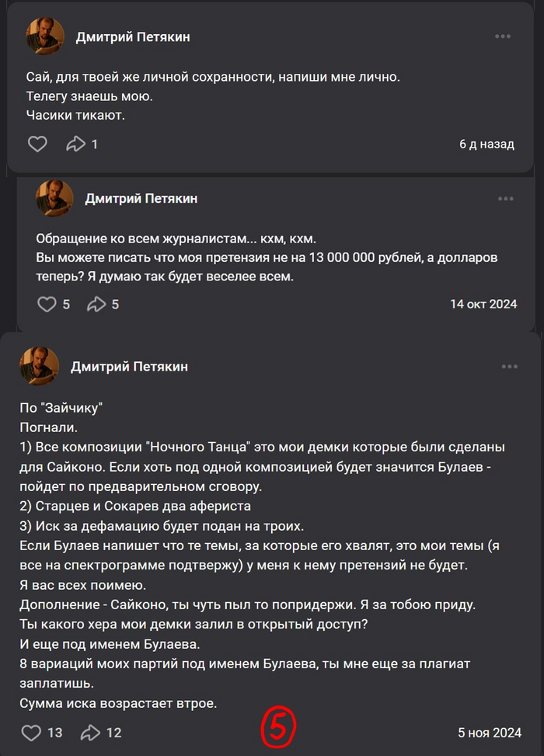This screenshot has width=544, height=756.
Task: Click the like count 13 on bottom post
Action: [55, 732]
